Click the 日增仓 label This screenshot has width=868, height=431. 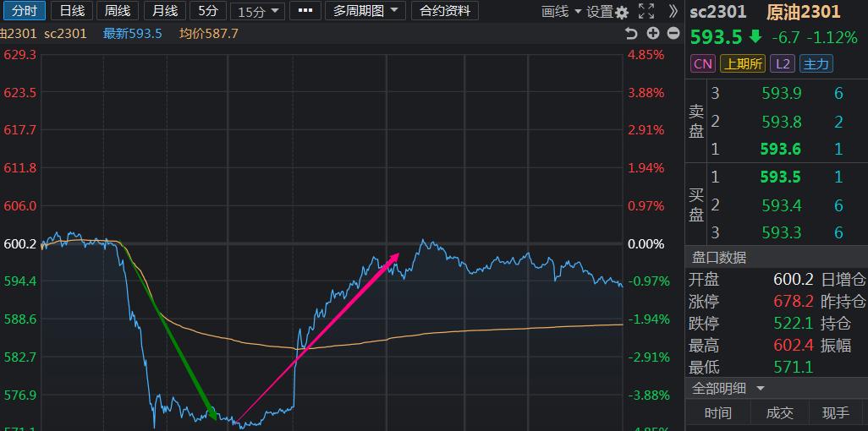pyautogui.click(x=844, y=279)
